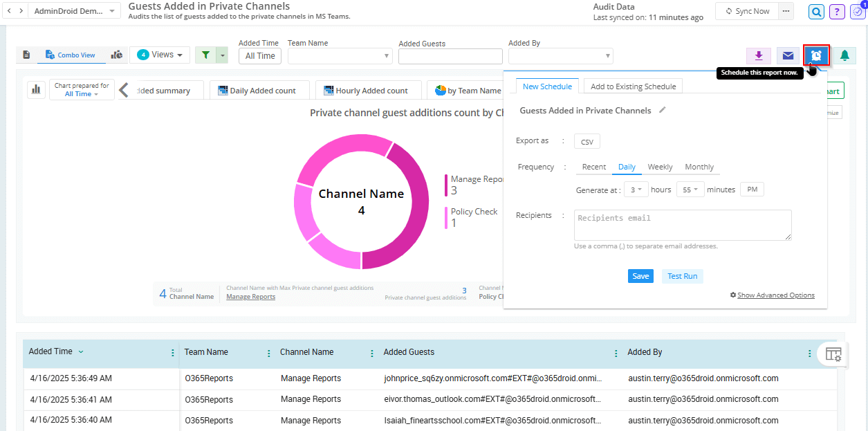Select Weekly frequency option

pos(660,167)
